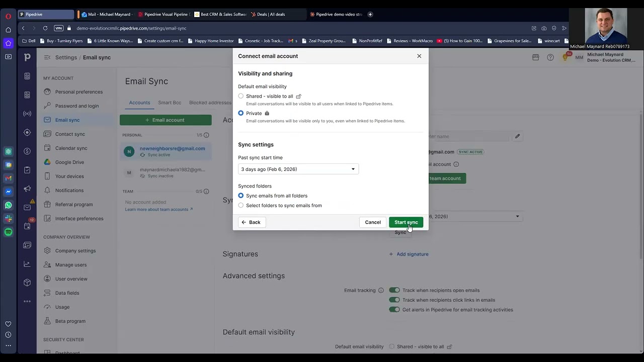644x362 pixels.
Task: Open WhatsApp in the Opera sidebar
Action: [8, 205]
